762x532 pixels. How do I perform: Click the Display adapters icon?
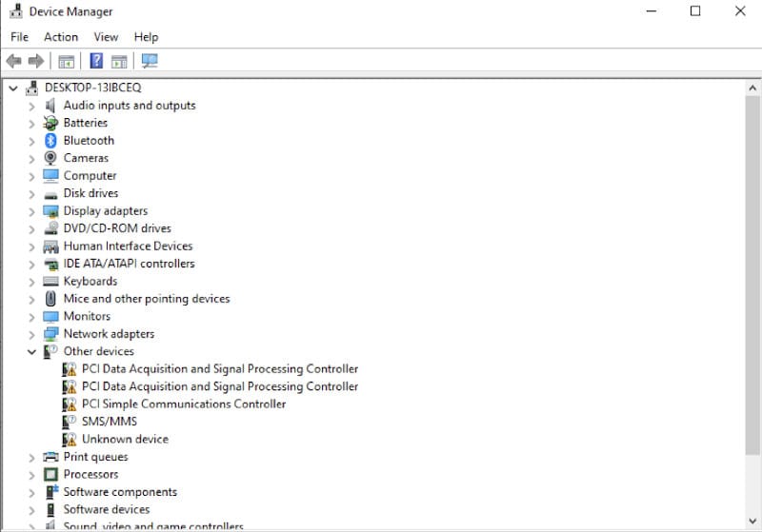50,211
